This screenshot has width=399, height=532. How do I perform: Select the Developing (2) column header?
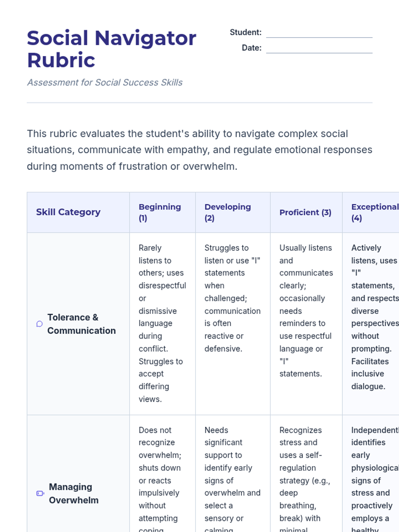pos(228,212)
